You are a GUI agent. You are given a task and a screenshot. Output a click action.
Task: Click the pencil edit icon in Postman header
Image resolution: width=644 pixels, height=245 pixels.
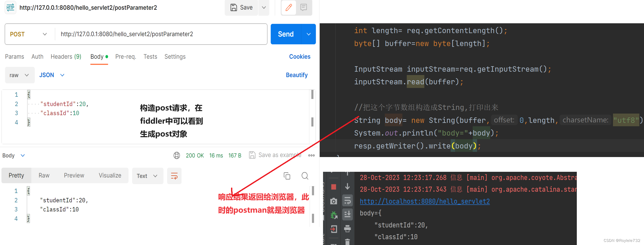(288, 8)
